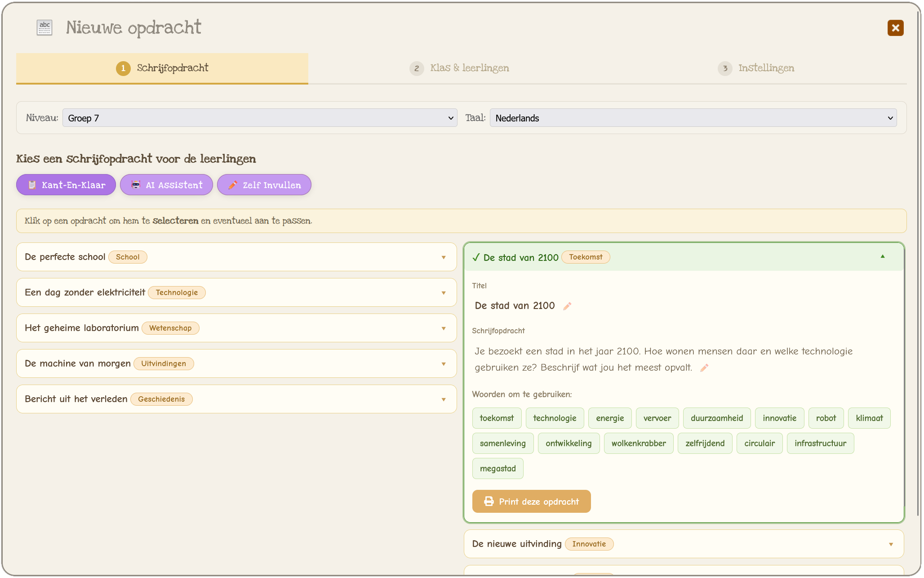Click the word chip megastad
Screen dimensions: 924x578
click(498, 469)
